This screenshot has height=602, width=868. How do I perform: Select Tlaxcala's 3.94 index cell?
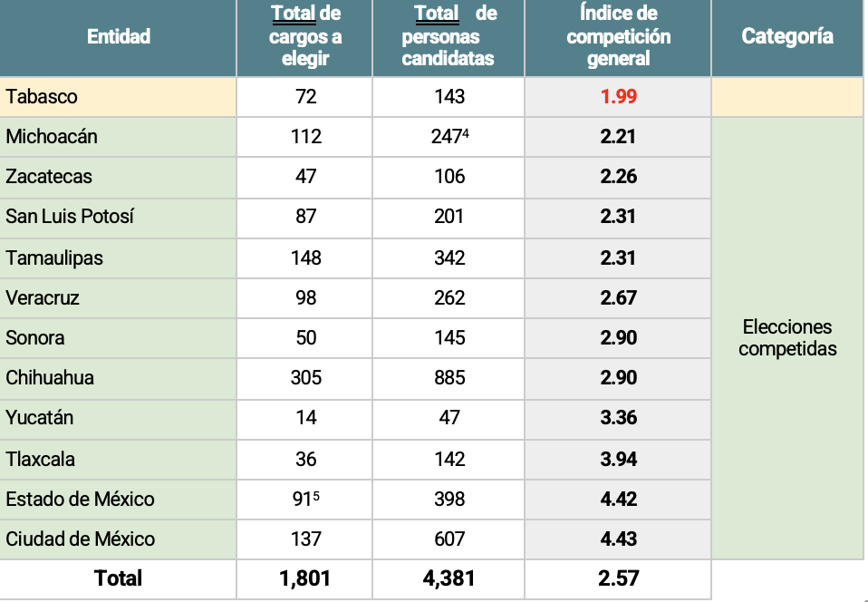618,460
